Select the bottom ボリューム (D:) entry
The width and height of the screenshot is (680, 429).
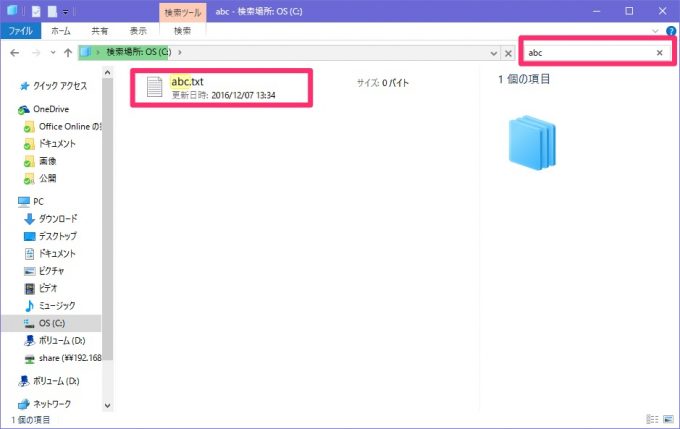pyautogui.click(x=56, y=381)
